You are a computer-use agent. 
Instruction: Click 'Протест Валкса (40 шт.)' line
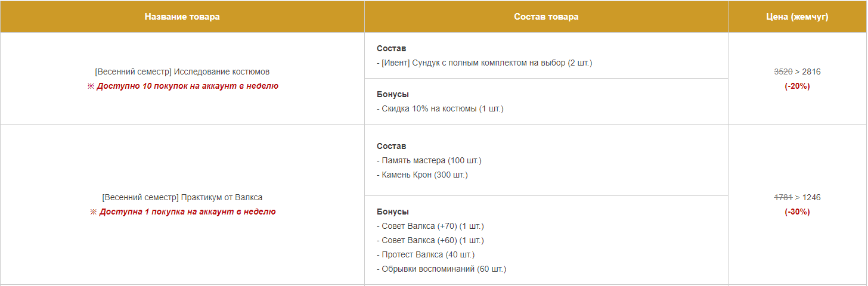426,254
